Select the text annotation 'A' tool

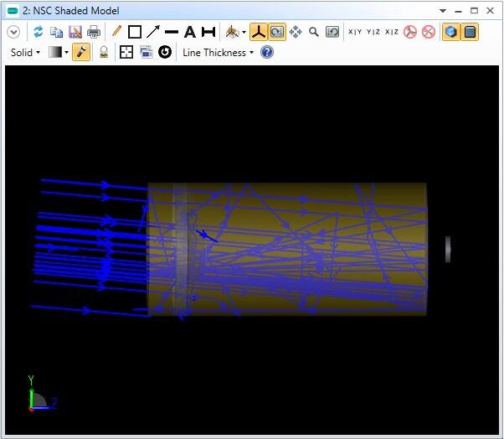tap(190, 32)
